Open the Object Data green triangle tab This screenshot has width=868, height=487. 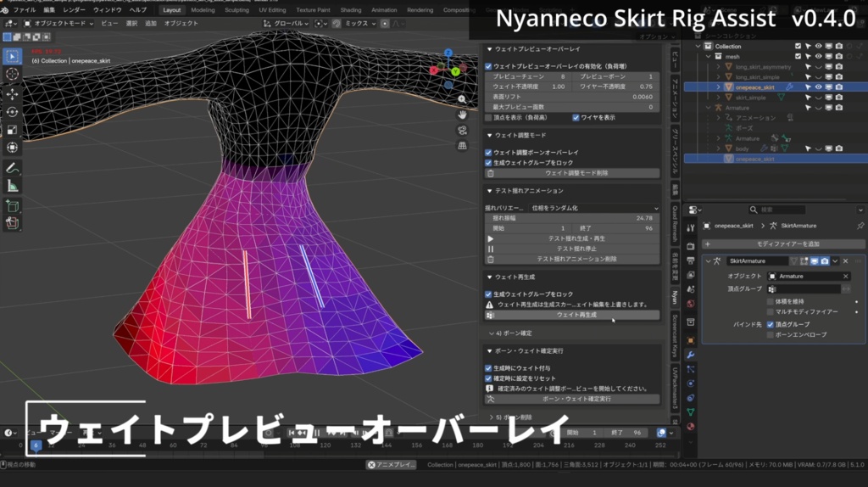(x=690, y=412)
